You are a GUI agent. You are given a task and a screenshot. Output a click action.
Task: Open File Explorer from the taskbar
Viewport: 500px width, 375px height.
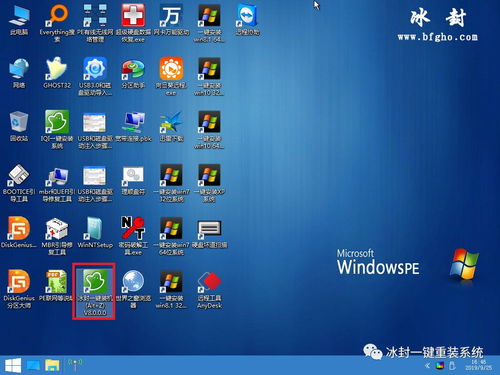pyautogui.click(x=52, y=365)
